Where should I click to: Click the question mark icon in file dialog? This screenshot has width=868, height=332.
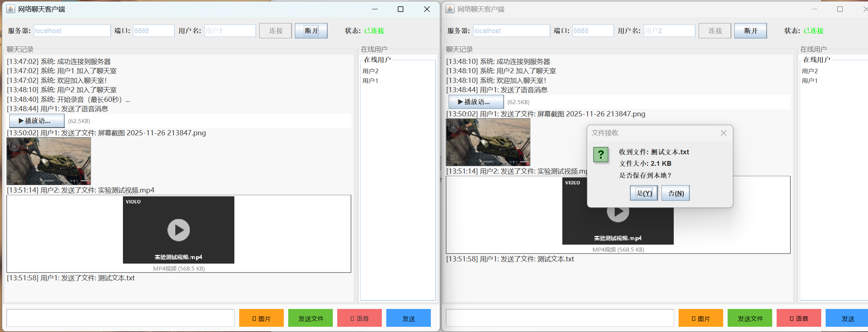pyautogui.click(x=601, y=154)
